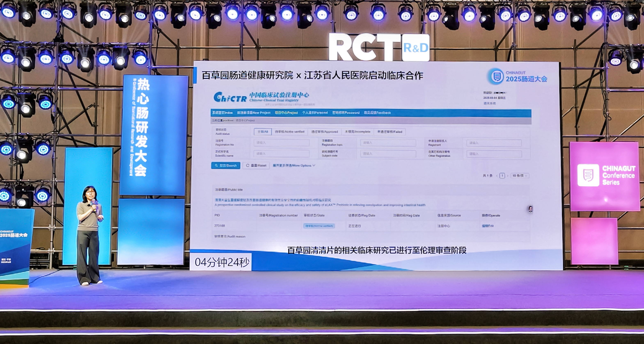Select the Failed audit status filter

click(x=390, y=132)
